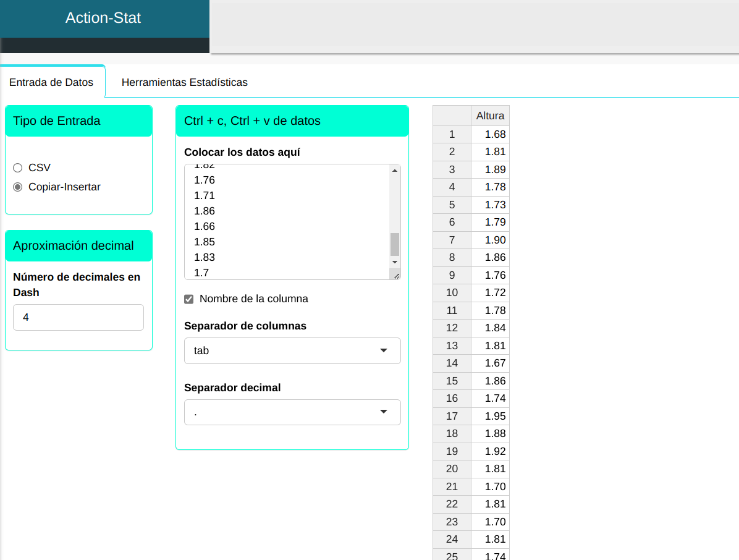Click the data textarea scrollbar thumb
The image size is (739, 560).
395,244
